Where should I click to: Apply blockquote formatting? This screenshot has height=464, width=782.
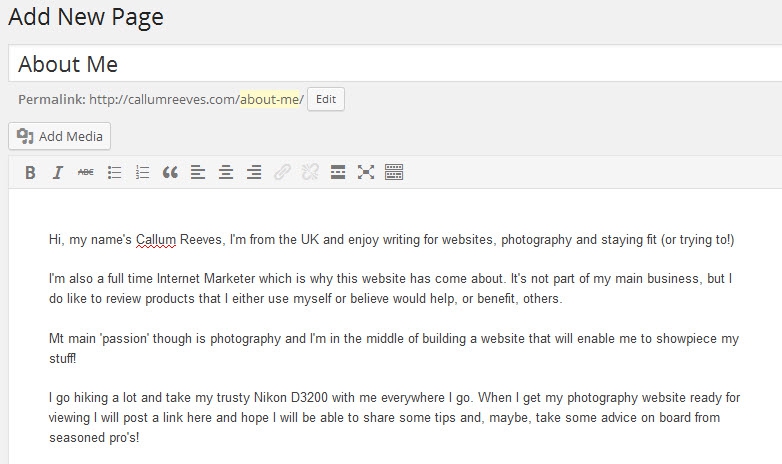pos(170,173)
